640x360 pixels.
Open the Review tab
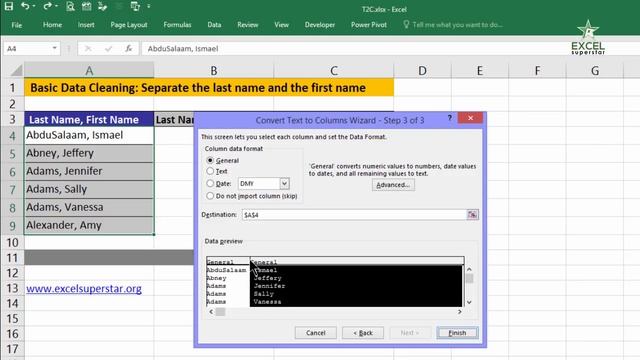[x=248, y=25]
